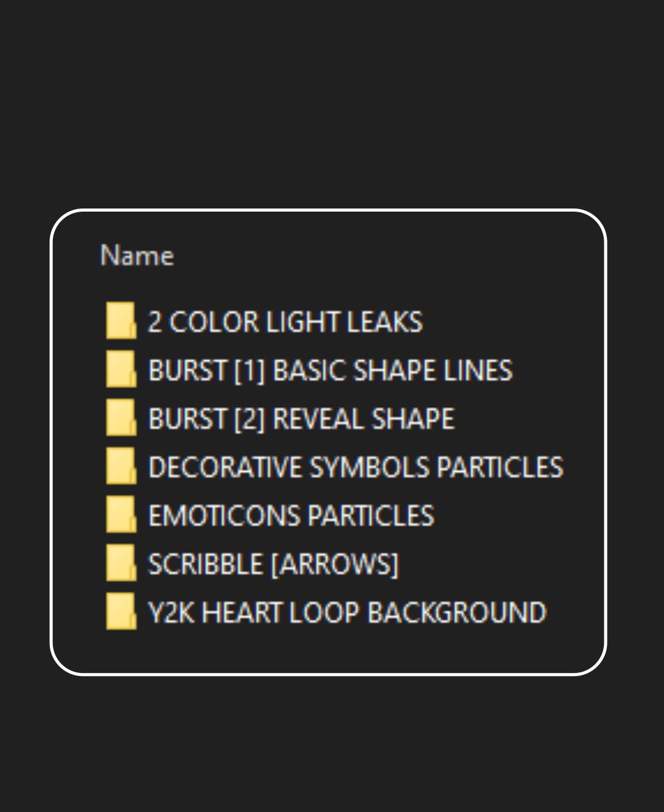Screen dimensions: 664x812
Task: Select the Y2K HEART LOOP BACKGROUND folder name
Action: [x=347, y=613]
